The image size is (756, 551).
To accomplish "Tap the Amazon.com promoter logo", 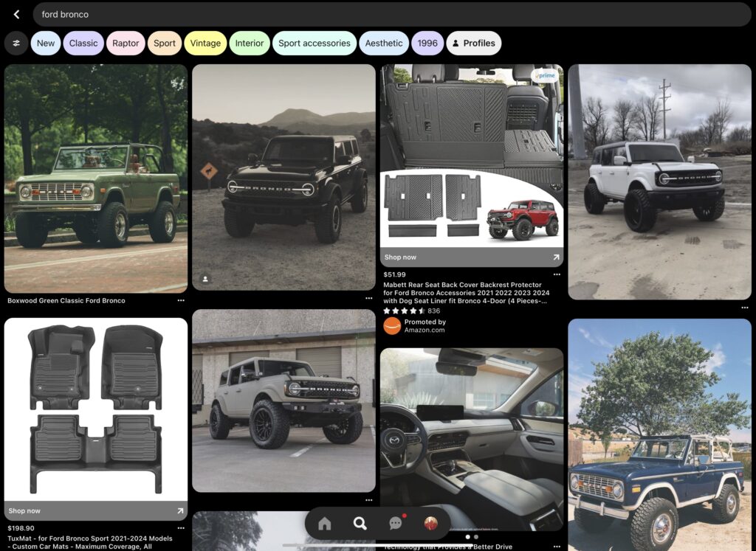I will point(392,326).
